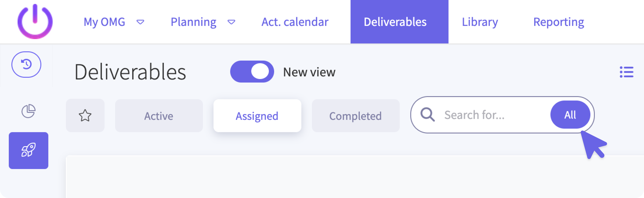Viewport: 644px width, 198px height.
Task: Show Active deliverables tab
Action: [x=159, y=116]
